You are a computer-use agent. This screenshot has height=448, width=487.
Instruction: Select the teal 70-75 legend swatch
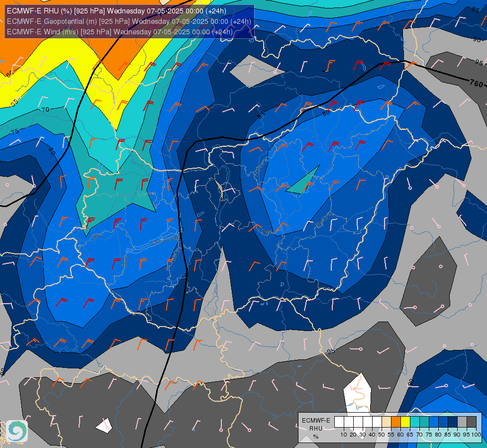pos(424,422)
